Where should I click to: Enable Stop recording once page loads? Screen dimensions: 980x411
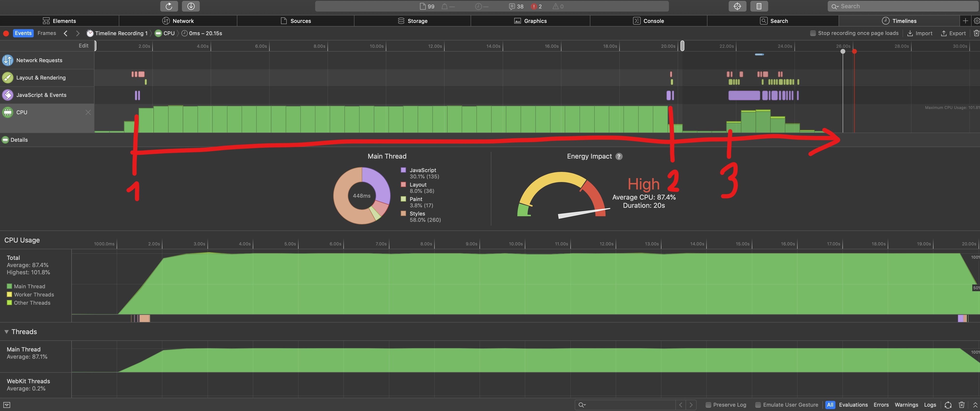pyautogui.click(x=813, y=34)
